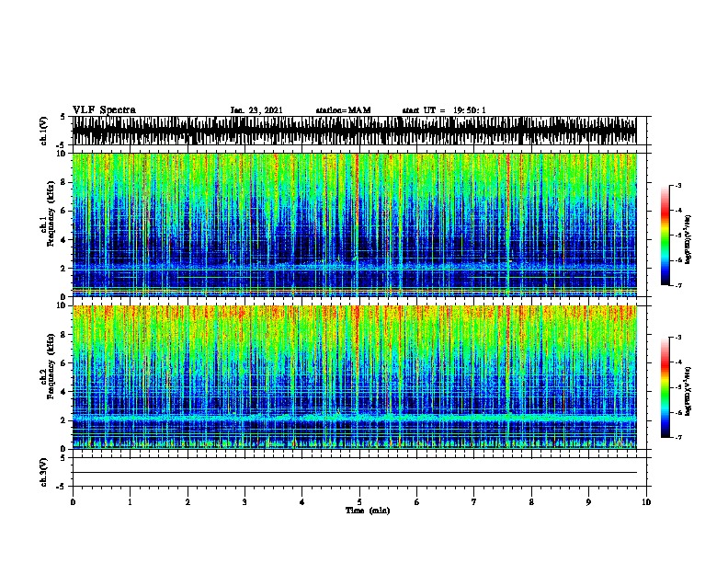Click the "ch.3(V)" axis label
This screenshot has width=728, height=563.
point(43,472)
